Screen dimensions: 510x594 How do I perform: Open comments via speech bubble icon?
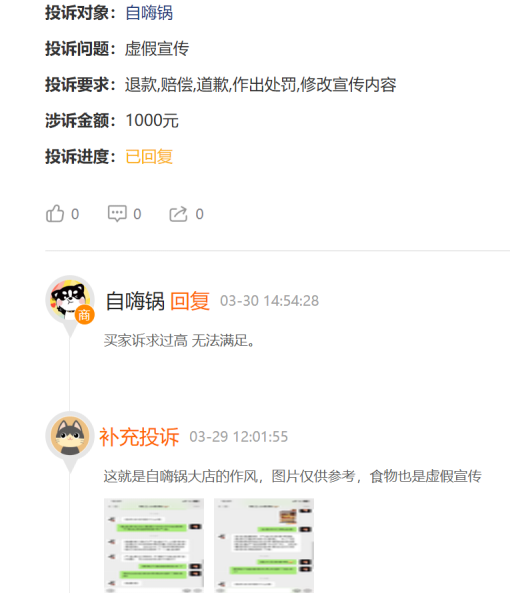click(117, 214)
